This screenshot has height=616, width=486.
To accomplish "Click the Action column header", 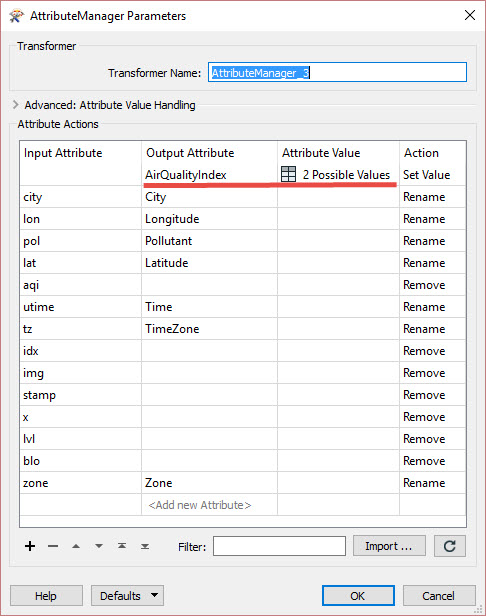I will click(433, 152).
